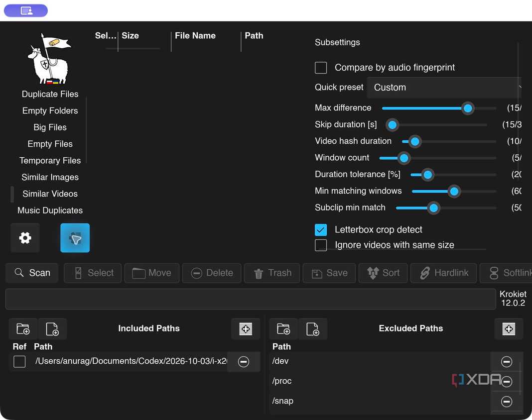Remove the /Users/anurag included path
Viewport: 532px width, 420px height.
pos(243,362)
